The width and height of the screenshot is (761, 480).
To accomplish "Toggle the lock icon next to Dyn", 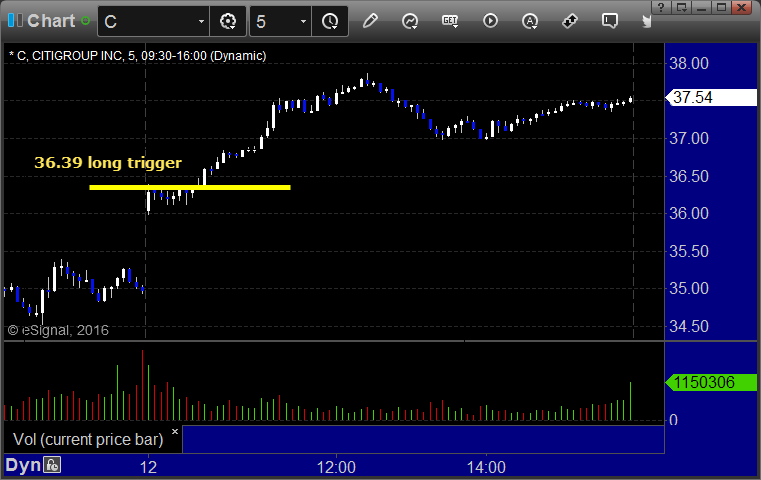I will (x=52, y=465).
